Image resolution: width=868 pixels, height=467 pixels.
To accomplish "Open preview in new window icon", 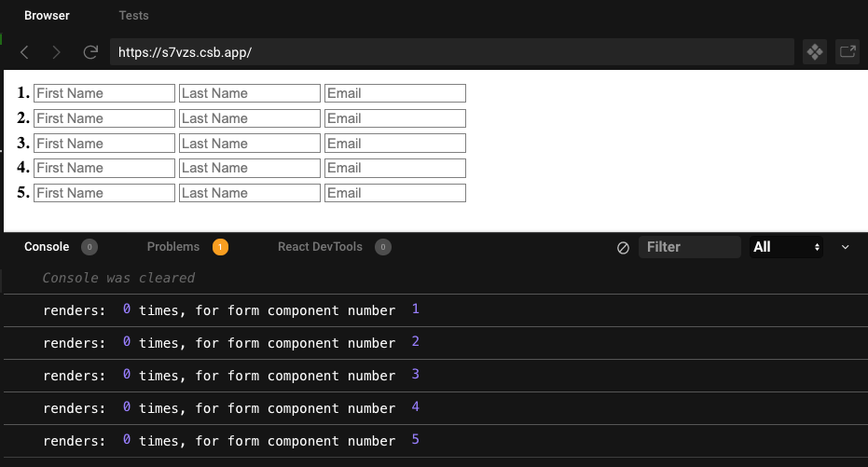I will pyautogui.click(x=847, y=52).
